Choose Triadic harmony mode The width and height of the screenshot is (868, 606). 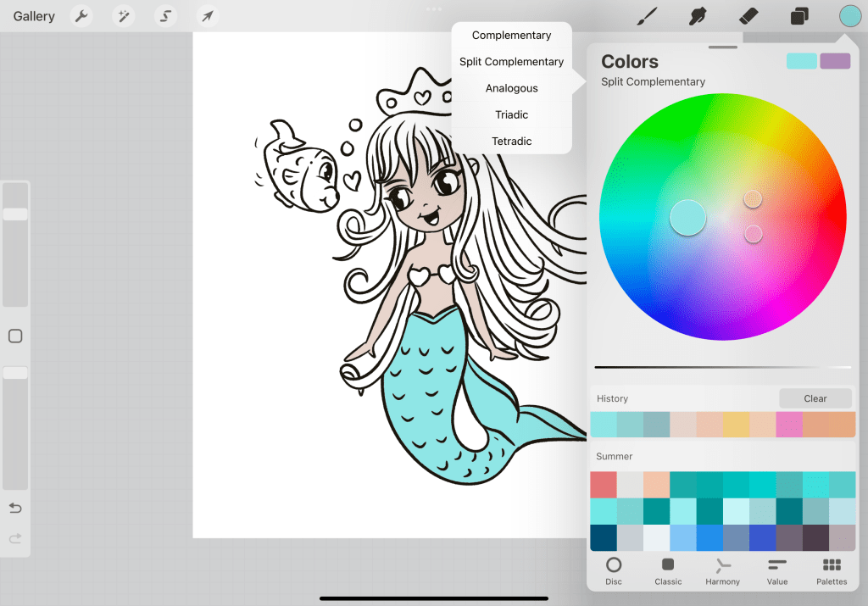511,114
